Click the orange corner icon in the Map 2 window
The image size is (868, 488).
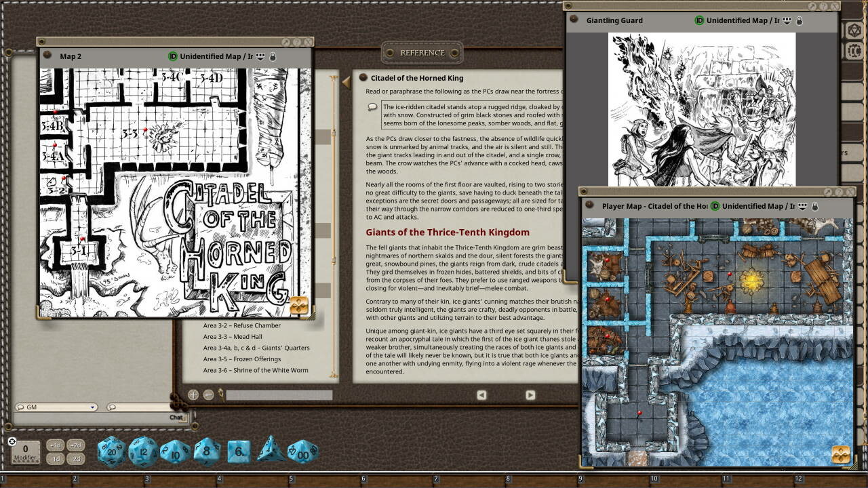[299, 306]
